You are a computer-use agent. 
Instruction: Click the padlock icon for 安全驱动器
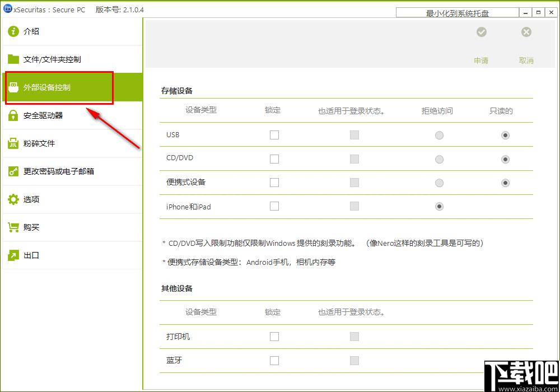pyautogui.click(x=13, y=115)
